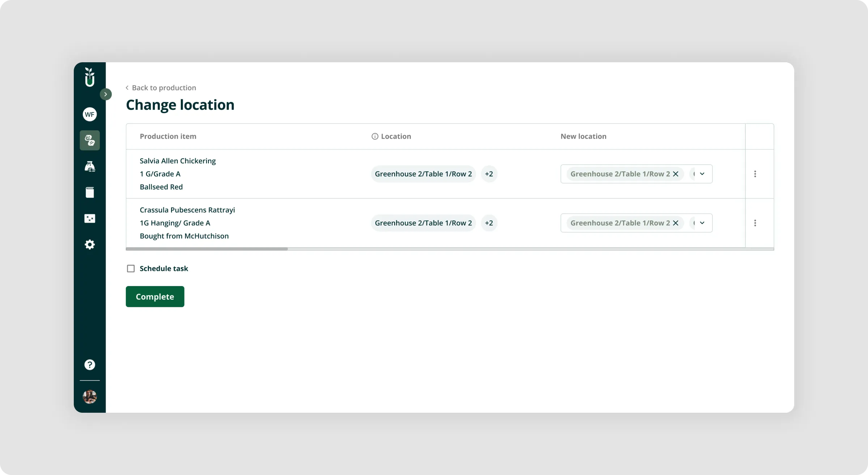Click the help question mark icon

tap(90, 365)
